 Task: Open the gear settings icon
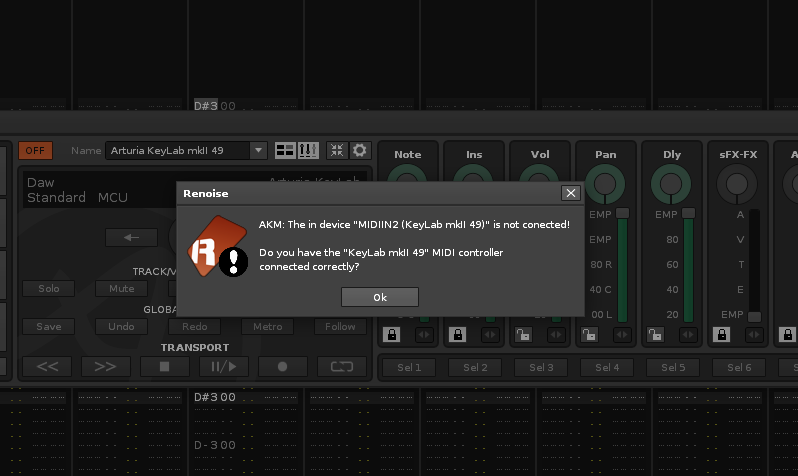359,150
